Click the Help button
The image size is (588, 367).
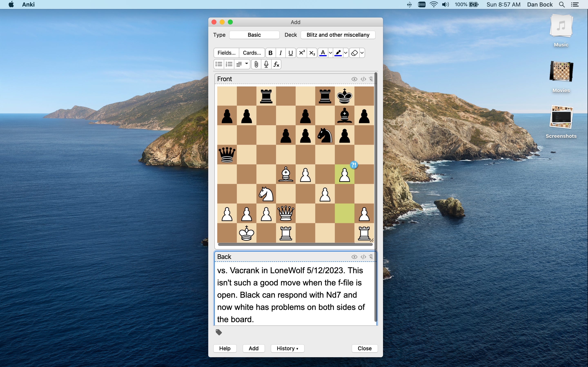click(x=224, y=348)
